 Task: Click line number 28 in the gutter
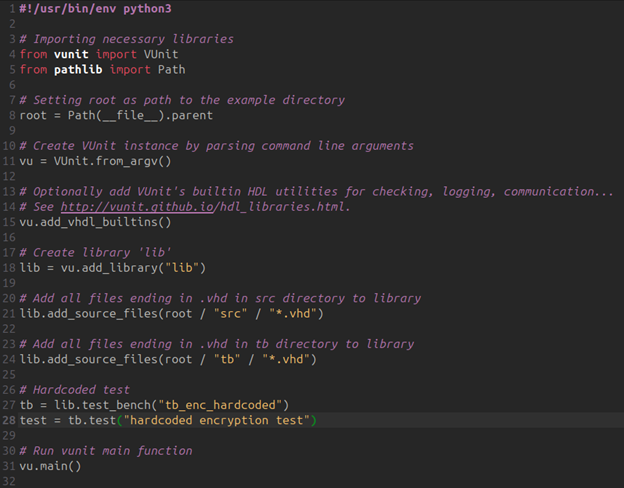[8, 420]
